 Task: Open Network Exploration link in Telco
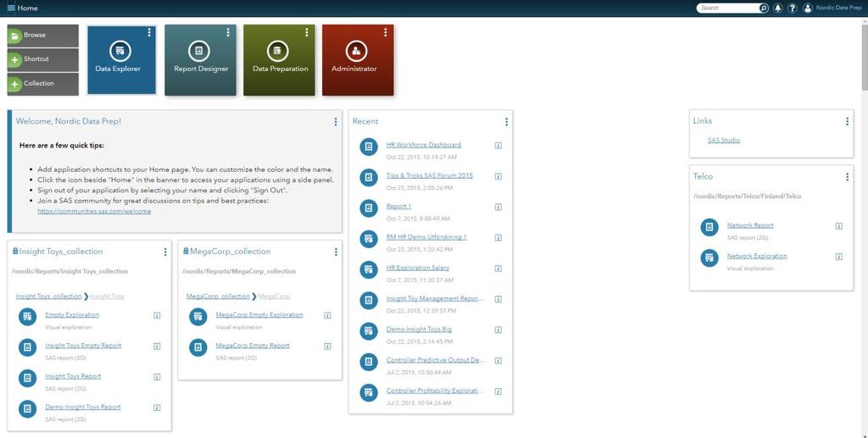757,256
